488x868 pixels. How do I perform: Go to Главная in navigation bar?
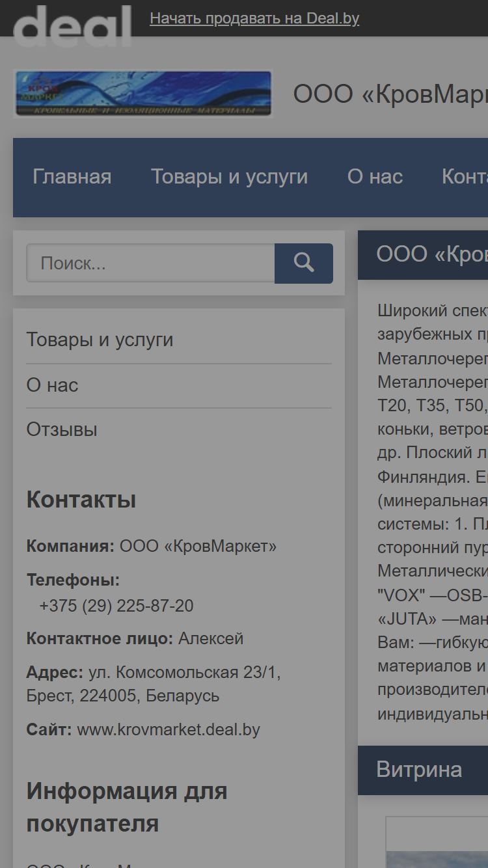click(x=72, y=177)
